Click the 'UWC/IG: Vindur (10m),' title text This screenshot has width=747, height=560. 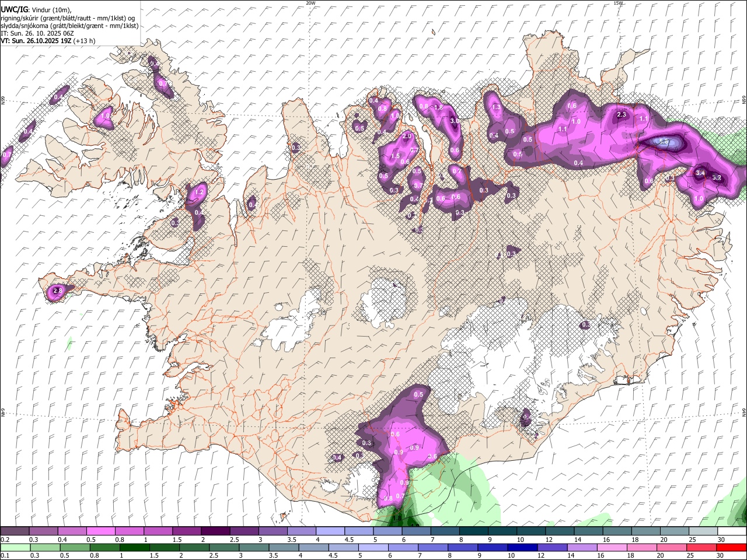[36, 9]
